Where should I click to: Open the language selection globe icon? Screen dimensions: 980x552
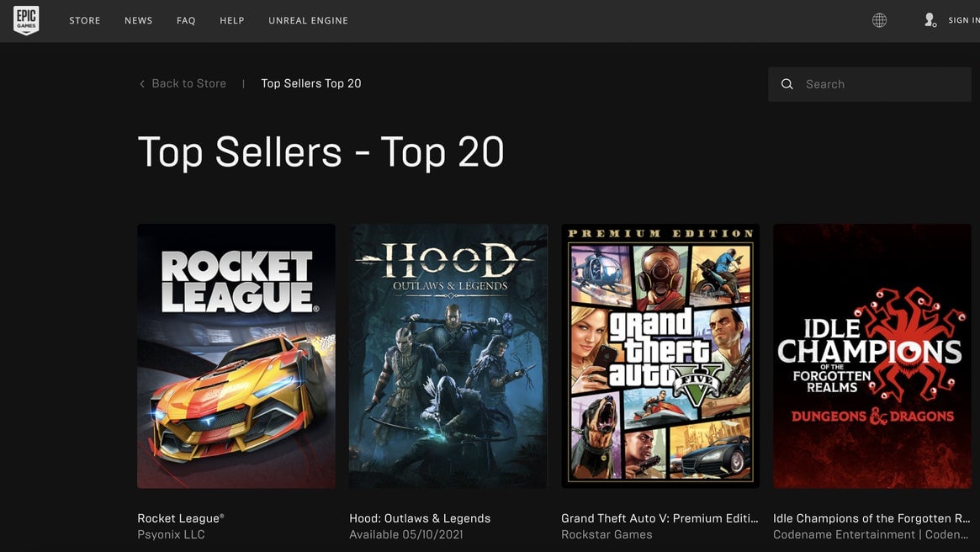(879, 19)
